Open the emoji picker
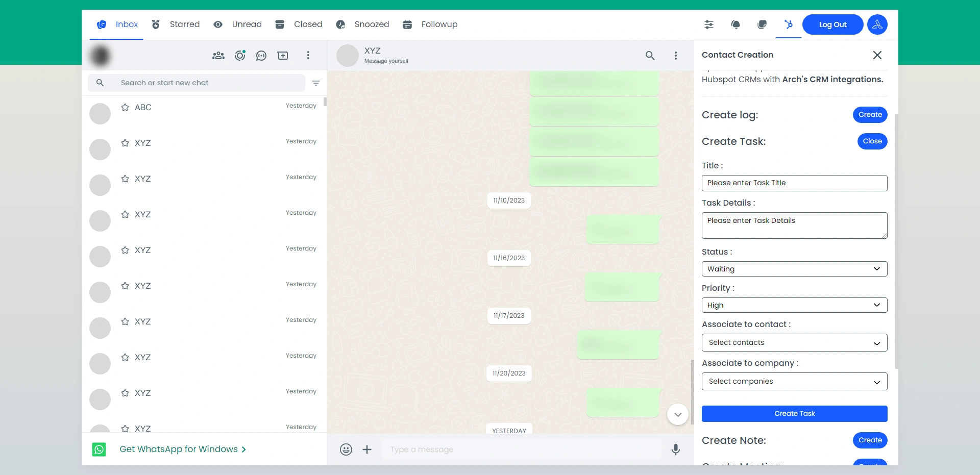Screen dimensions: 980x475 click(346, 449)
